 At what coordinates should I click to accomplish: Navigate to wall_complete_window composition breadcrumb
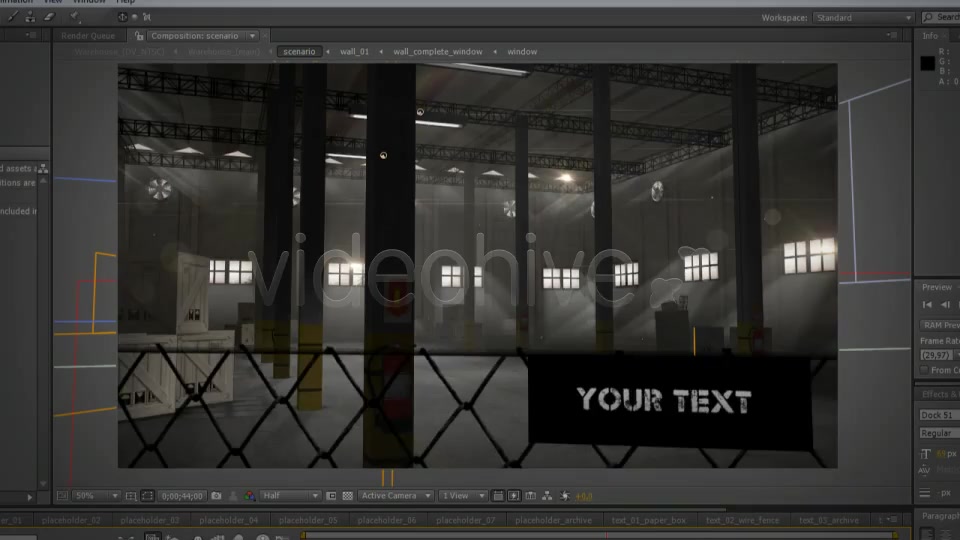(x=438, y=52)
